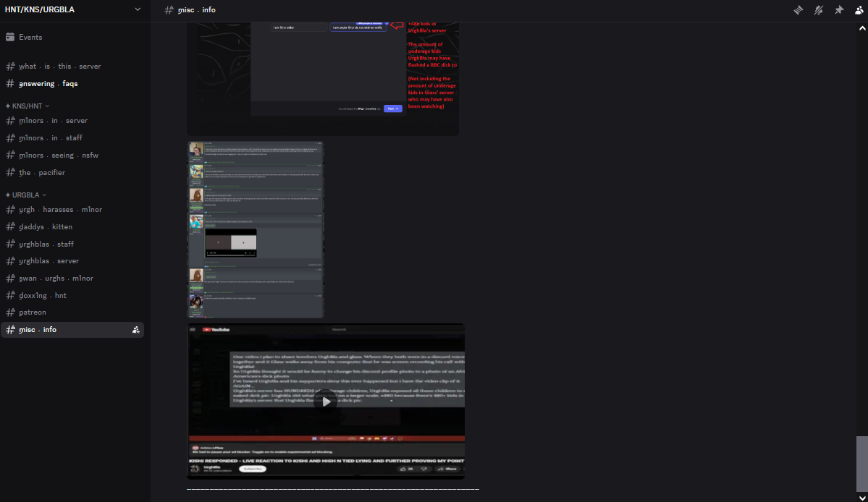Collapse the KNS/HNT category
Image resolution: width=868 pixels, height=502 pixels.
point(27,106)
